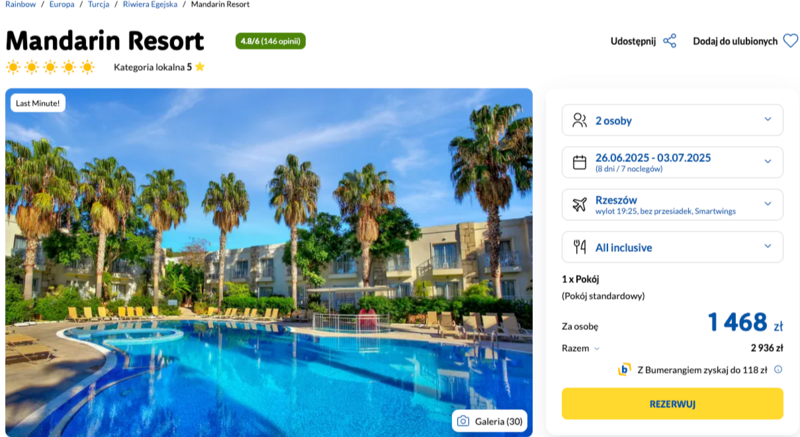Go to Riwiera Egejska breadcrumb
The height and width of the screenshot is (437, 800).
(150, 4)
